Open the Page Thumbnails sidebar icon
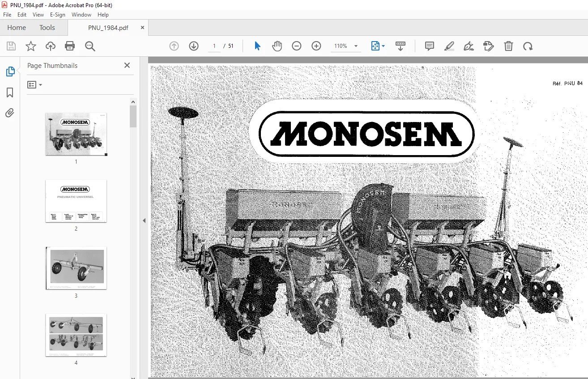588x379 pixels. pyautogui.click(x=10, y=72)
